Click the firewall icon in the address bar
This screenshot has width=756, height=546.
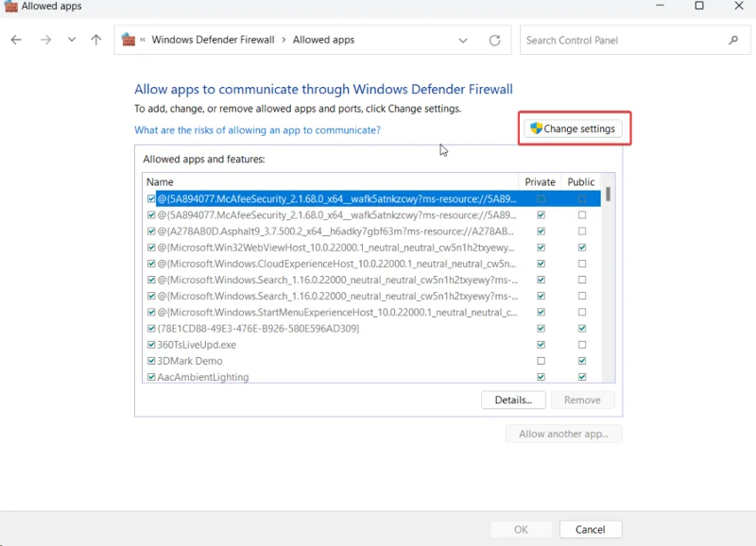(128, 40)
